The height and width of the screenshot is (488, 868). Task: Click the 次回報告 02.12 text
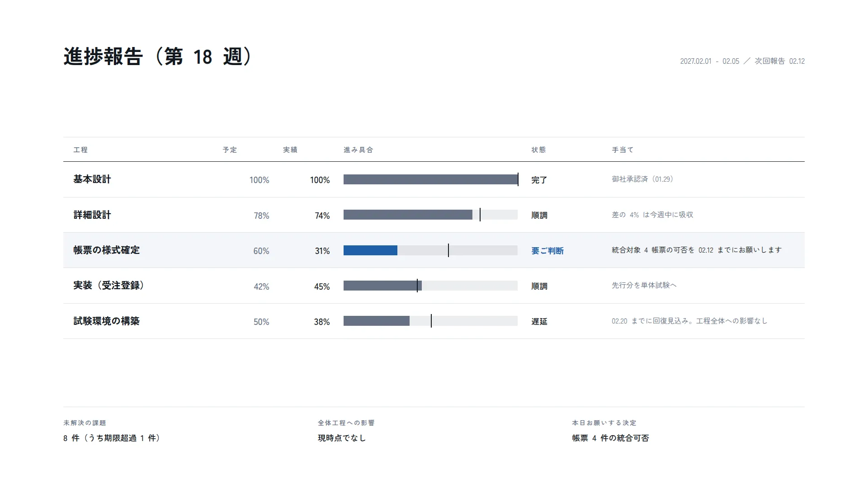click(x=780, y=61)
